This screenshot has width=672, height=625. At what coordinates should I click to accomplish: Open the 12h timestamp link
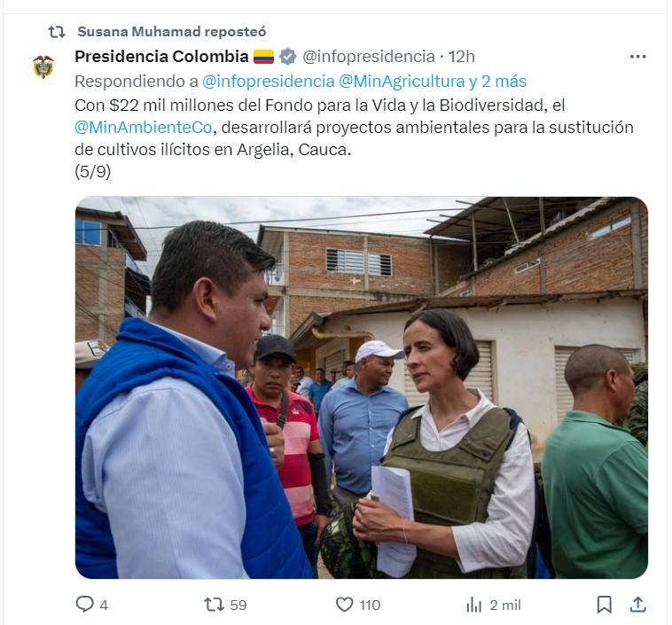point(462,57)
